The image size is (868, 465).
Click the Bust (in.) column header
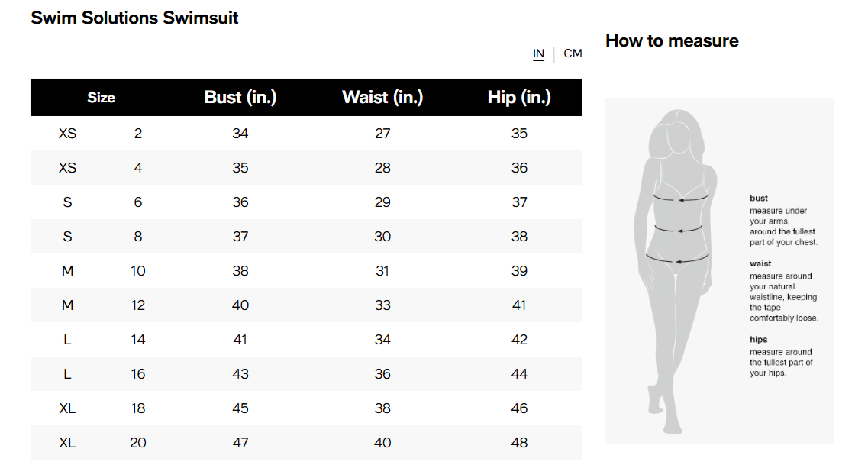click(240, 98)
